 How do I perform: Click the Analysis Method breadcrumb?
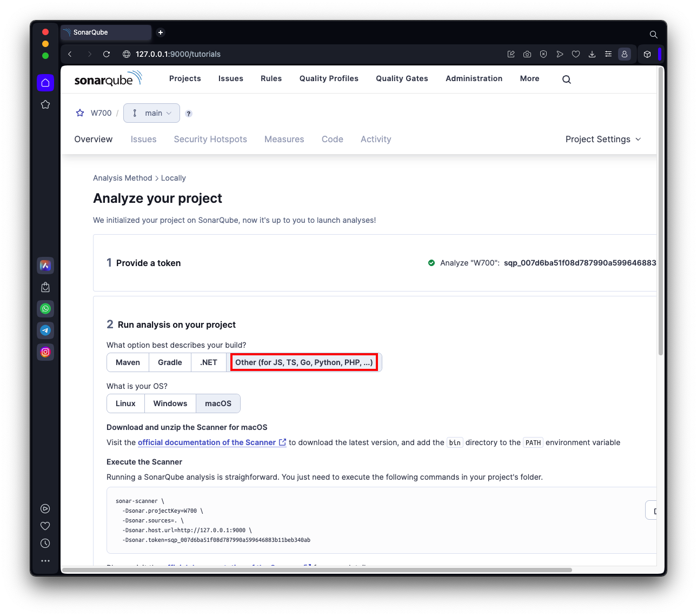(123, 178)
